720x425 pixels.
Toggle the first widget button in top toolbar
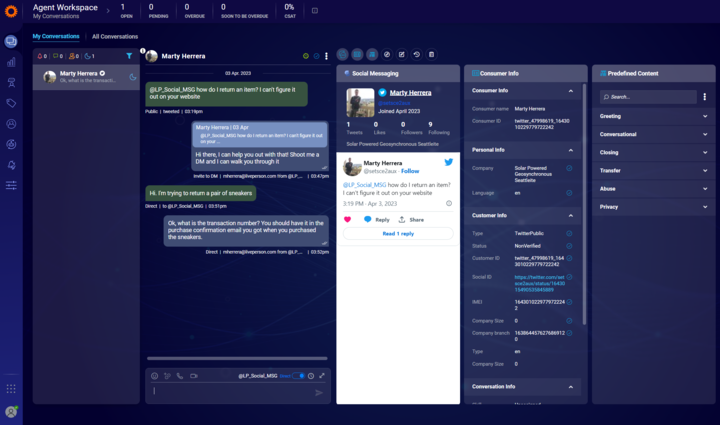tap(343, 55)
